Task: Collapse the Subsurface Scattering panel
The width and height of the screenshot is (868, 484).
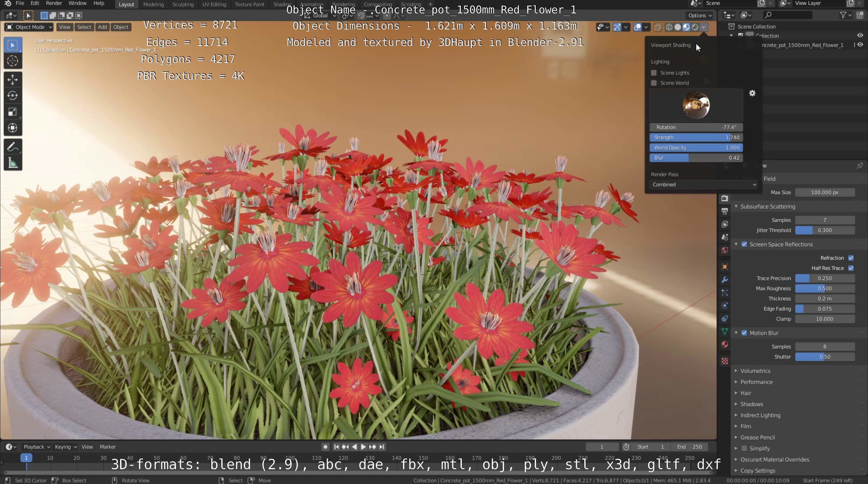Action: (x=768, y=206)
